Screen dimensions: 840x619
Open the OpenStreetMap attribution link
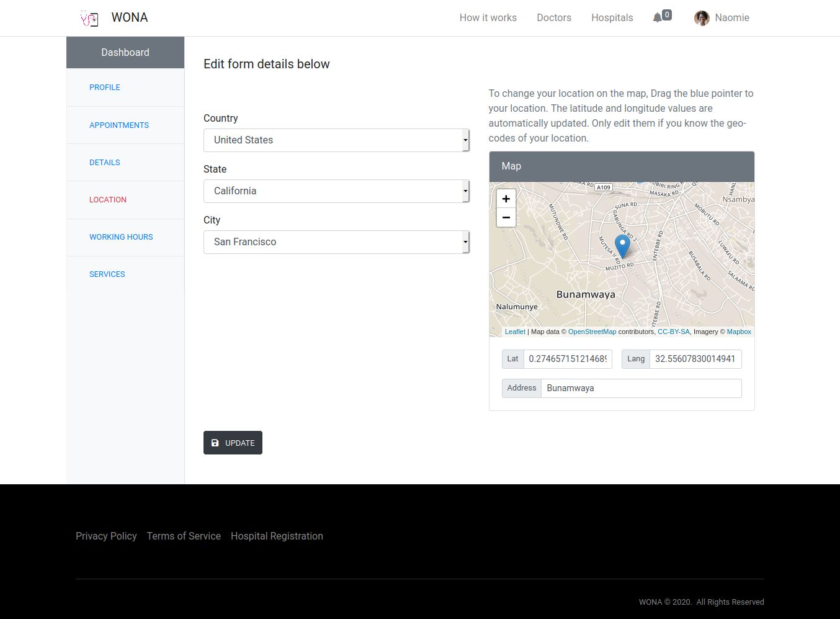point(592,332)
